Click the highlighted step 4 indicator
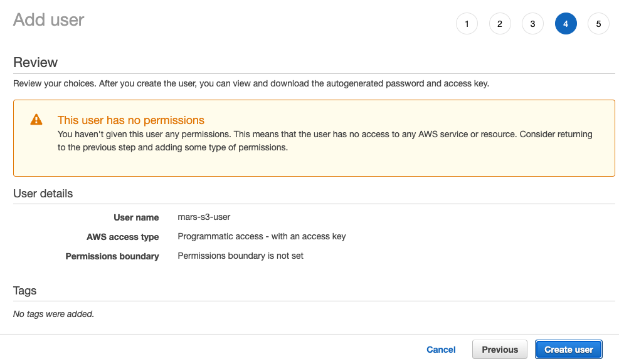619x364 pixels. pyautogui.click(x=566, y=23)
